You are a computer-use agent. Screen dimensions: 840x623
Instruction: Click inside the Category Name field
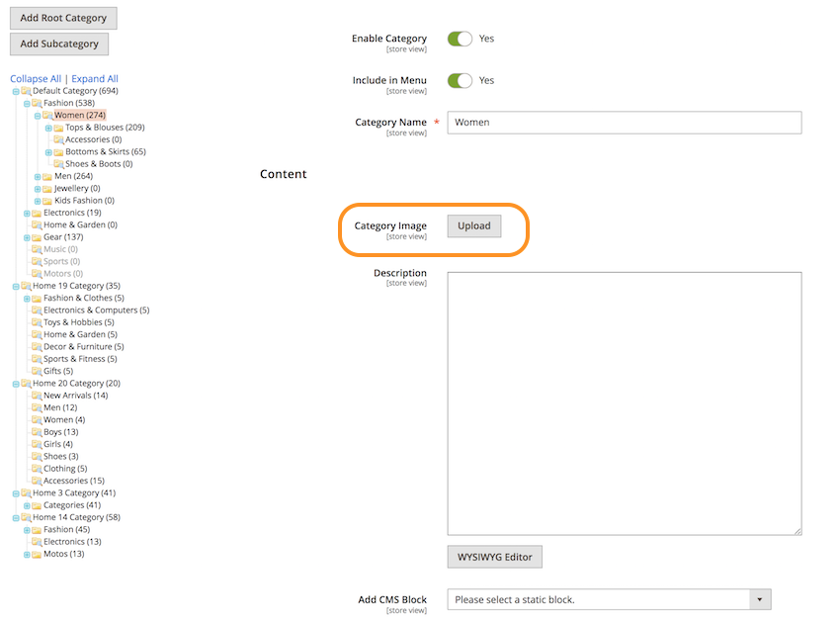pos(625,123)
